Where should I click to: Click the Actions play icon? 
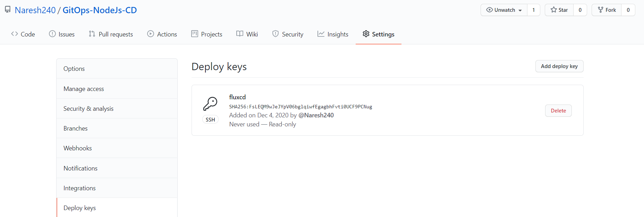pyautogui.click(x=151, y=34)
